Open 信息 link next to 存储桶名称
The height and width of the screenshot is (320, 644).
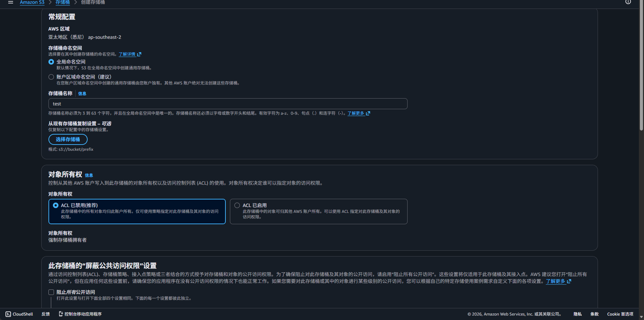click(82, 93)
